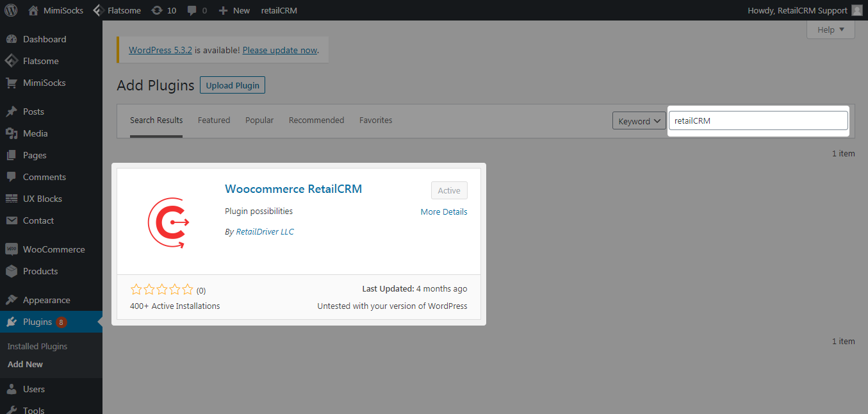Click the MimiSocks cart icon in sidebar

(12, 83)
